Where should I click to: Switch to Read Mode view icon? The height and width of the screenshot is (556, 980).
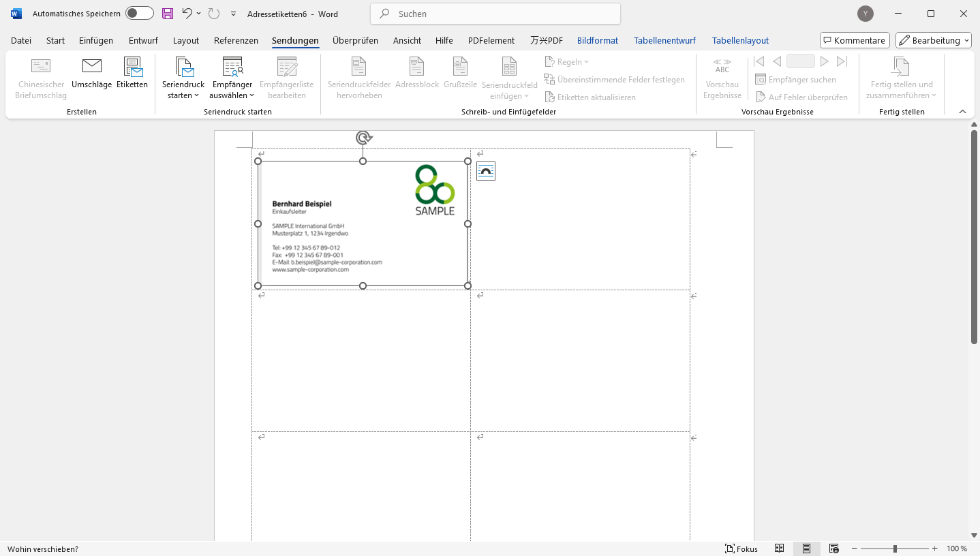point(780,549)
